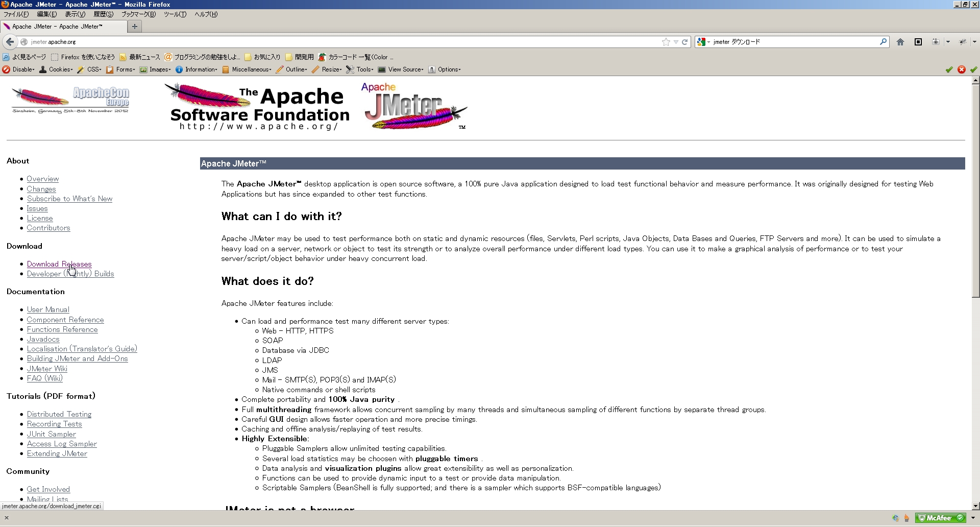The height and width of the screenshot is (527, 980).
Task: Click the flame icon in the status bar
Action: pyautogui.click(x=907, y=518)
